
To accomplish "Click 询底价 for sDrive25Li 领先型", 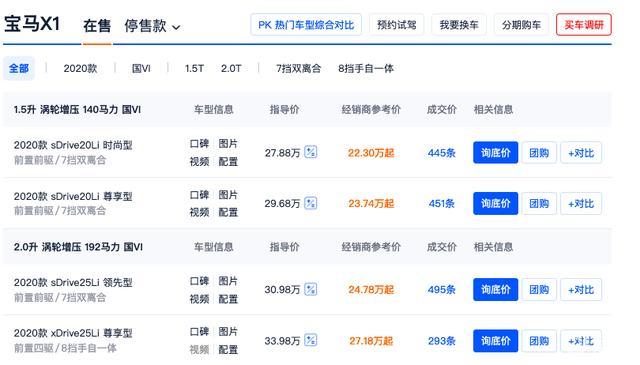I will click(496, 289).
